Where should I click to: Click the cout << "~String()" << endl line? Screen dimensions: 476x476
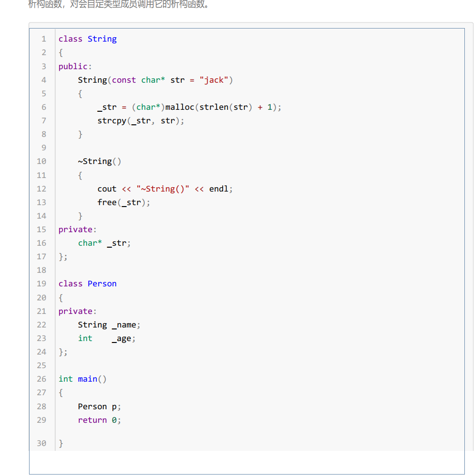point(165,189)
